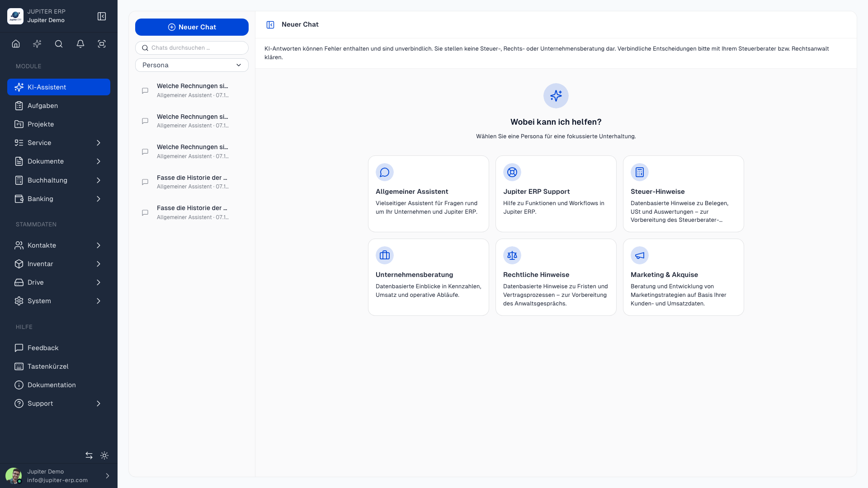868x488 pixels.
Task: Click the large sparkle icon above heading
Action: pos(556,96)
